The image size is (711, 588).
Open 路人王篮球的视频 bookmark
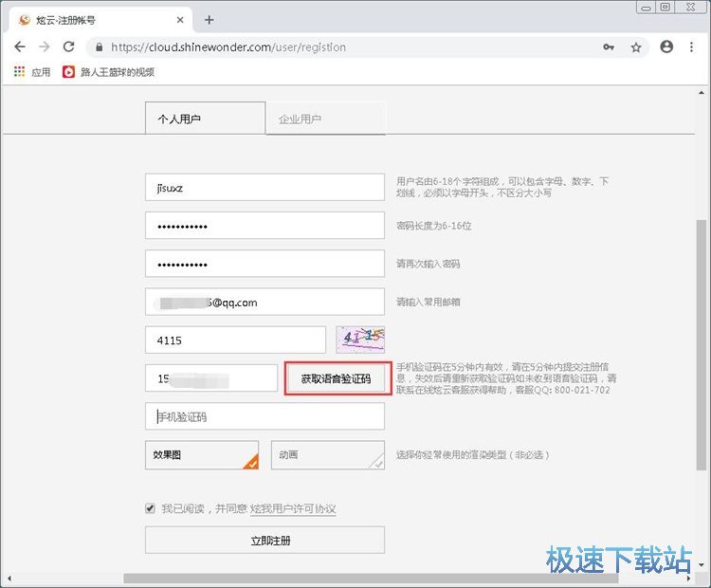pos(108,72)
